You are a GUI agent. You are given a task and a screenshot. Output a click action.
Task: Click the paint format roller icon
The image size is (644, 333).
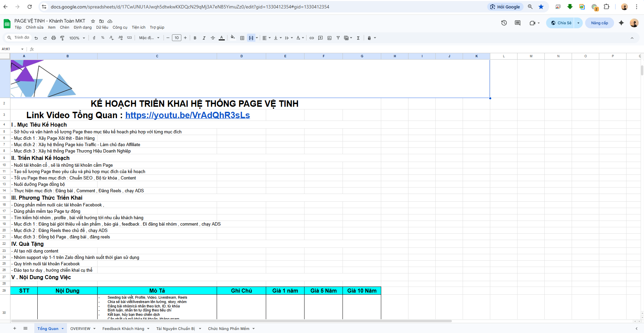click(62, 38)
